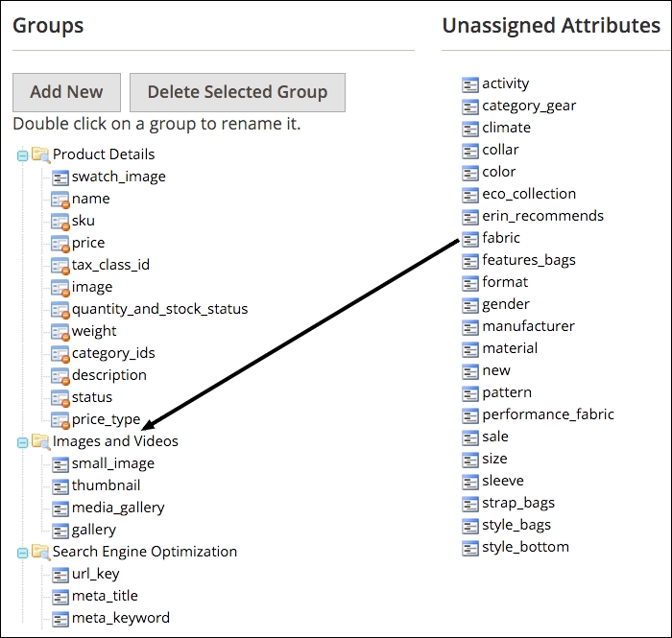Collapse the Search Engine Optimization group
This screenshot has height=638, width=672.
pos(22,553)
